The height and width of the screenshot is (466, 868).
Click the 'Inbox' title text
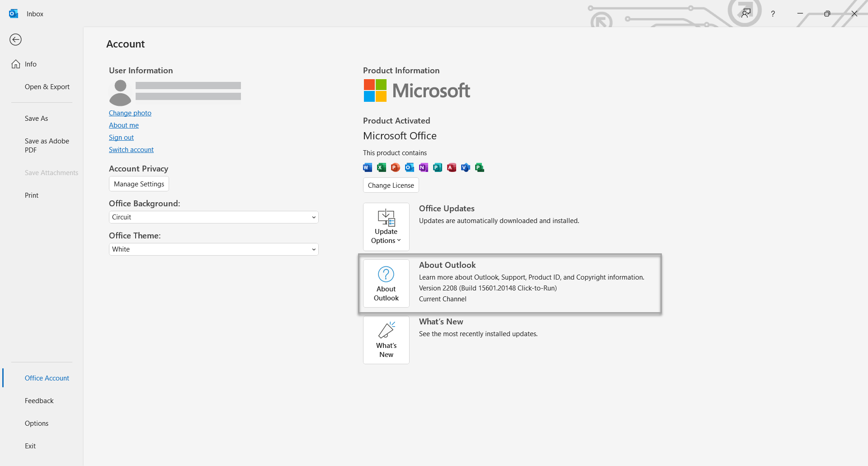pos(35,14)
